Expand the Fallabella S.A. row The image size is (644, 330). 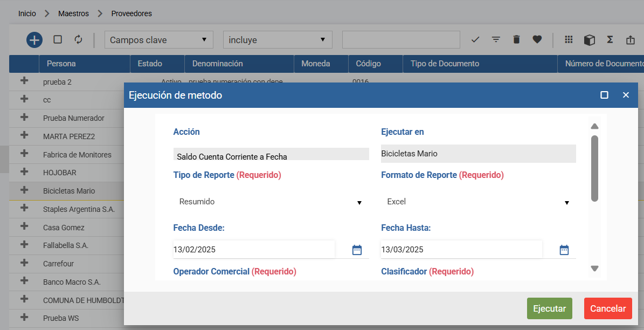(x=24, y=244)
